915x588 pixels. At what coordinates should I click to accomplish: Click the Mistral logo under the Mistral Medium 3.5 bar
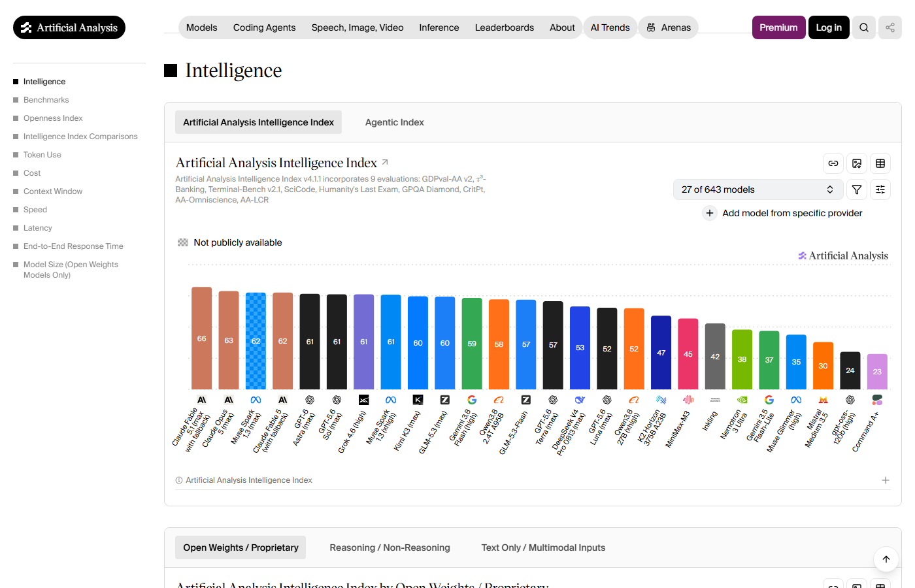coord(823,400)
